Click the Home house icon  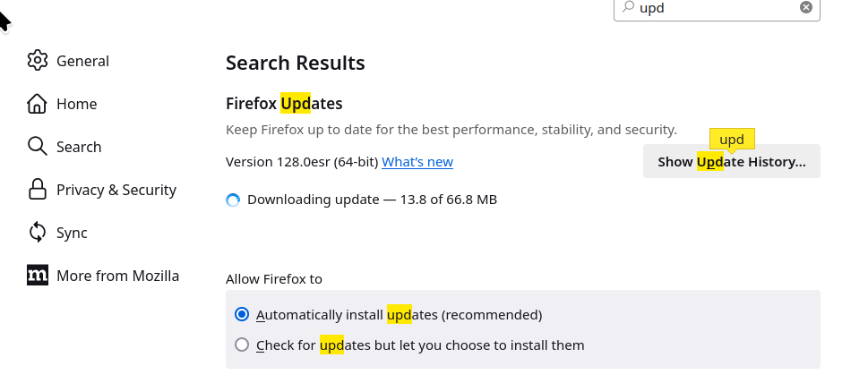pos(37,103)
